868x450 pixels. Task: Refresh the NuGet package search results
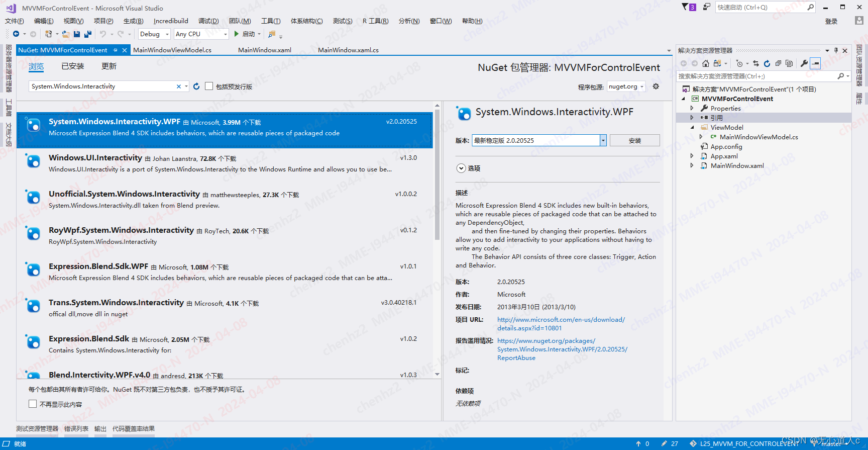click(x=196, y=86)
